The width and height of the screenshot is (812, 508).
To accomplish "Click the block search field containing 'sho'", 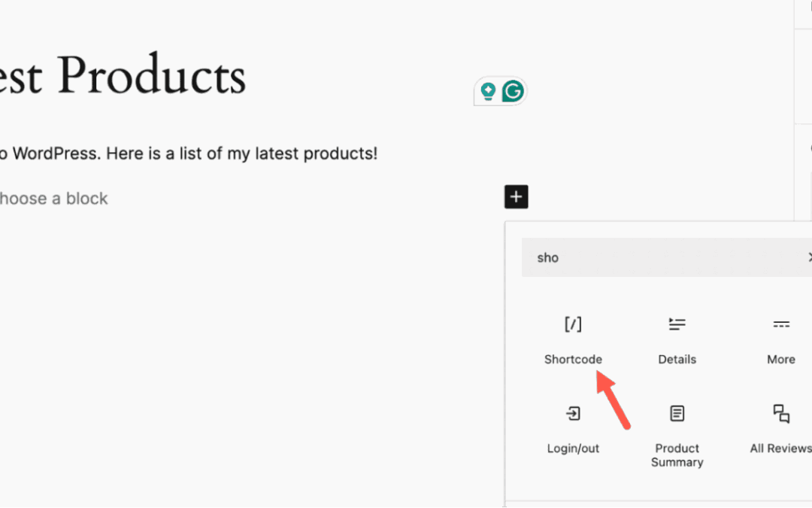I will click(x=662, y=257).
